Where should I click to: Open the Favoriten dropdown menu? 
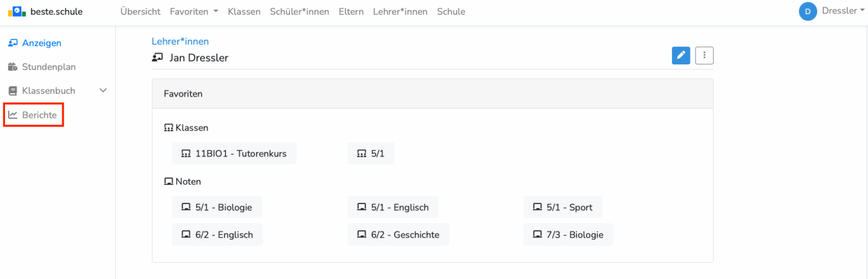194,11
